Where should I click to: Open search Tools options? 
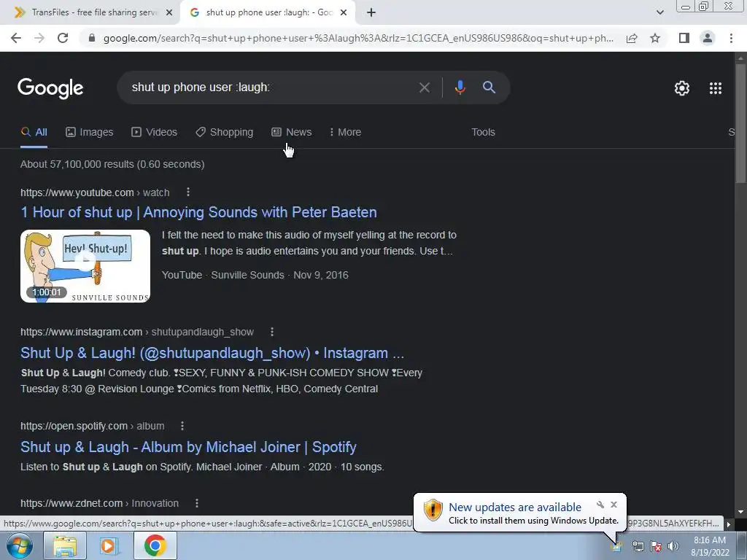(x=483, y=133)
